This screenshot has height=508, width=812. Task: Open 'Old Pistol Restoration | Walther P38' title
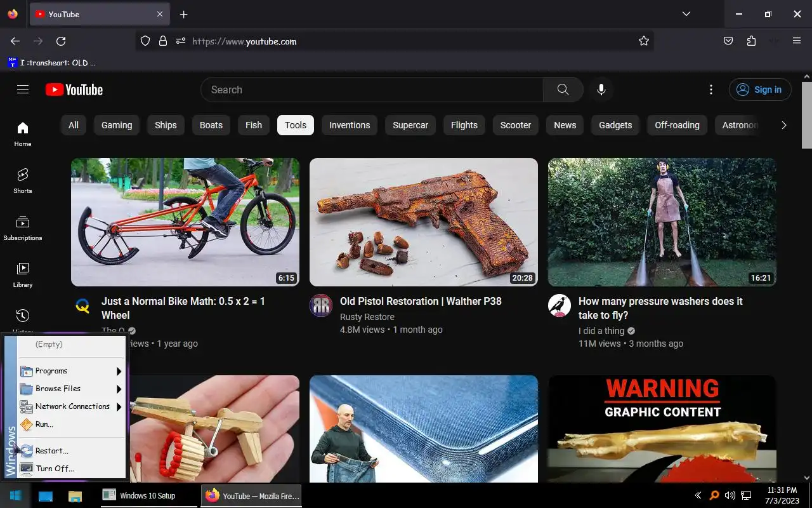pos(421,301)
